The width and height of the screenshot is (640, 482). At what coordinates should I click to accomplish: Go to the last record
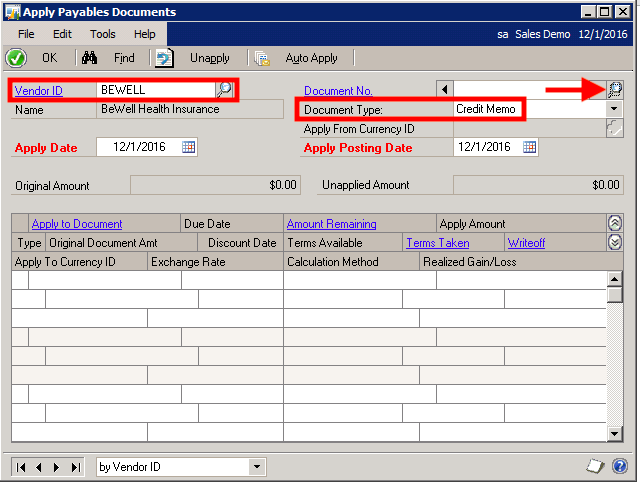tap(76, 467)
